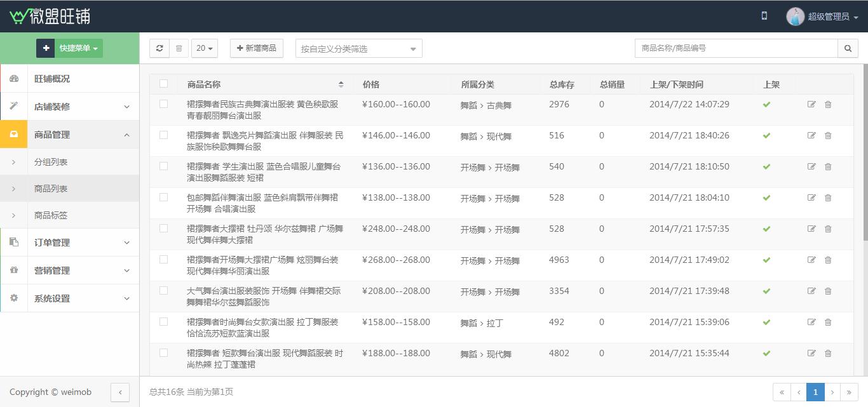Click the refresh icon in the toolbar
The width and height of the screenshot is (868, 407).
click(159, 48)
